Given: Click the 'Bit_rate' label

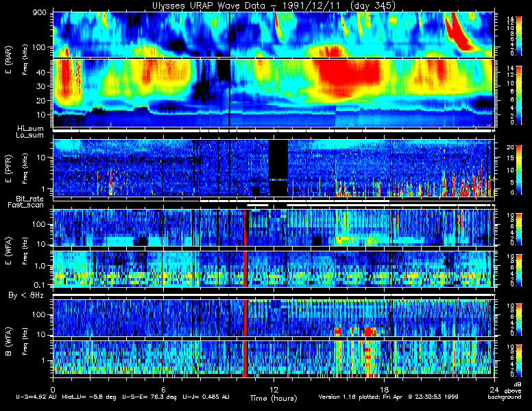Looking at the screenshot, I should 30,199.
